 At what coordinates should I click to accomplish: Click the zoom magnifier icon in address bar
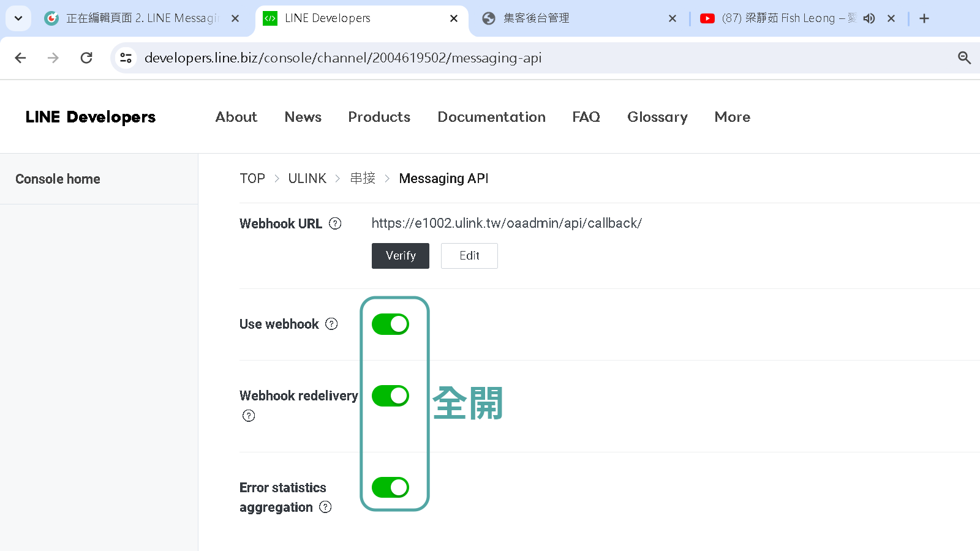pyautogui.click(x=964, y=58)
